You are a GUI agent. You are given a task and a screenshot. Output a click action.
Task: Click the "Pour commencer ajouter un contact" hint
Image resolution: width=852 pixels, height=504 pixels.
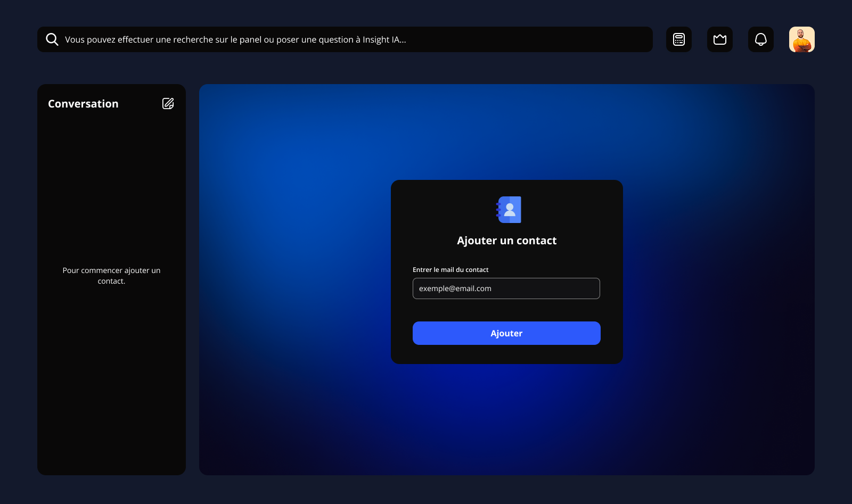(x=111, y=276)
